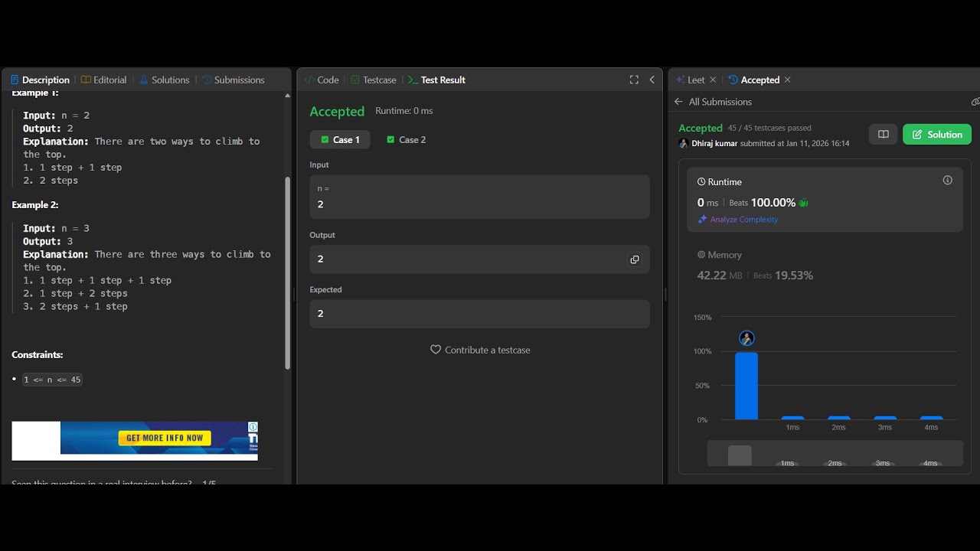Select the Case 1 result
The width and height of the screenshot is (980, 551).
[x=340, y=139]
